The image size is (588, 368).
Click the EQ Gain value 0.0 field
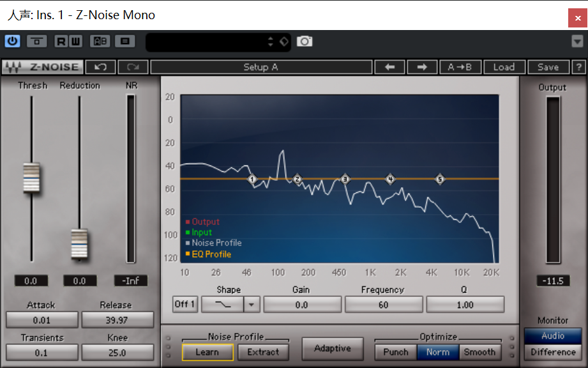coord(302,304)
